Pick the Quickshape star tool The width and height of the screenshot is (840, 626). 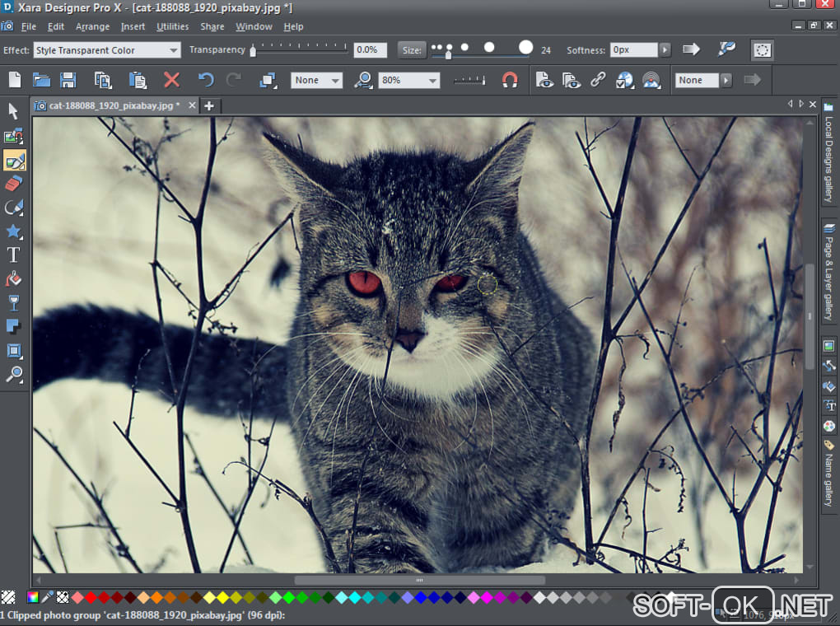point(13,231)
